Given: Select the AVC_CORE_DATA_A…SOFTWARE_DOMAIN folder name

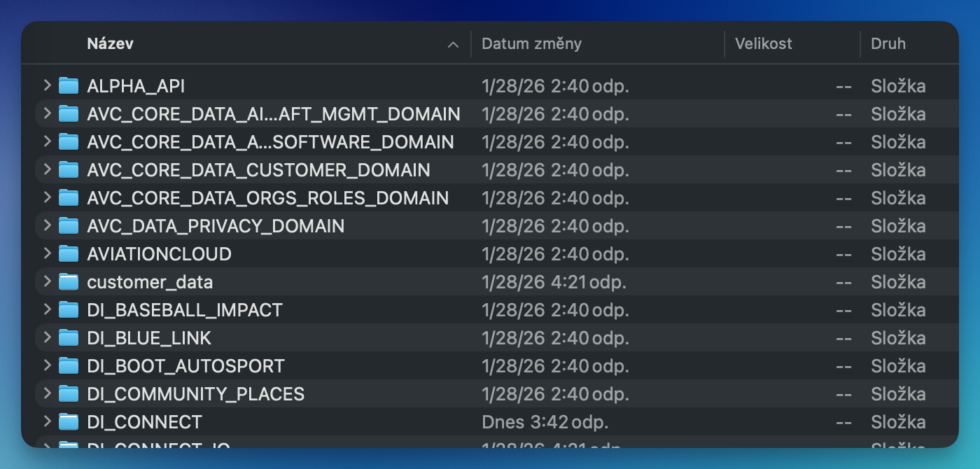Looking at the screenshot, I should 270,142.
